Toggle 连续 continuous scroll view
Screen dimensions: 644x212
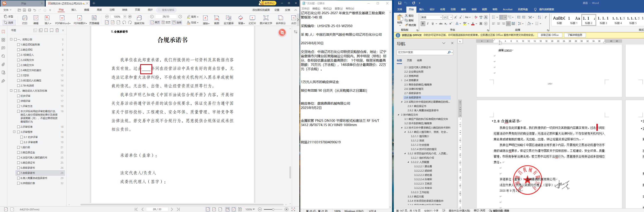click(x=177, y=23)
